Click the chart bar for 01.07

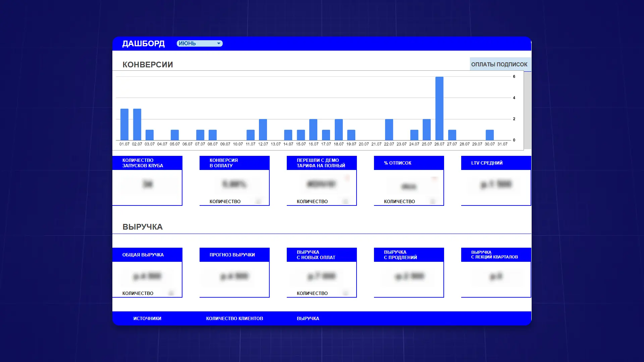[x=124, y=124]
